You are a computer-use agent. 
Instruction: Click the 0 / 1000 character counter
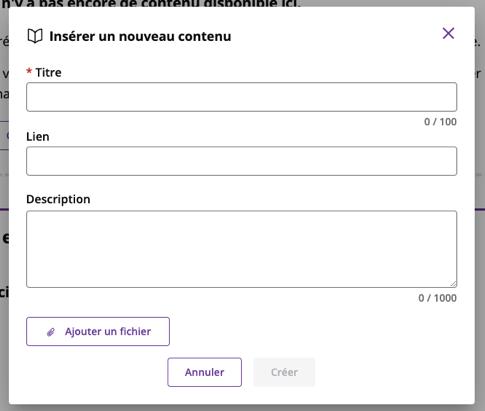pyautogui.click(x=437, y=298)
